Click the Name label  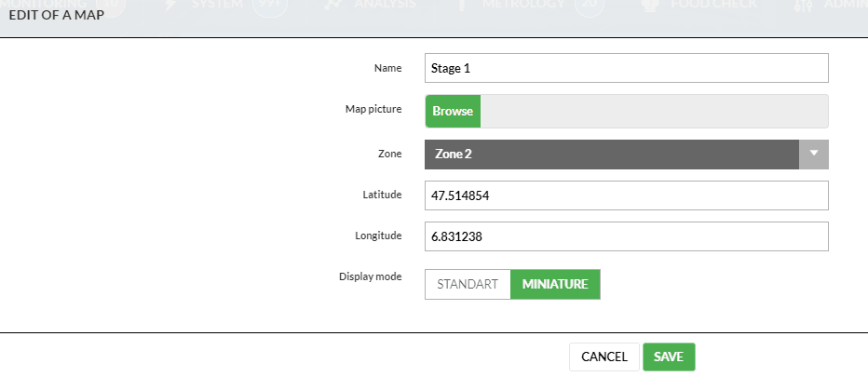click(388, 68)
